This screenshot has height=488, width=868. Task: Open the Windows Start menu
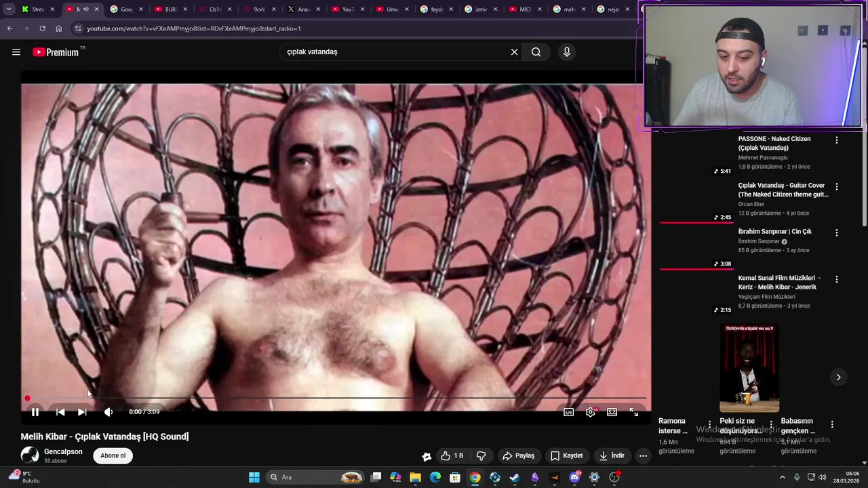(254, 477)
